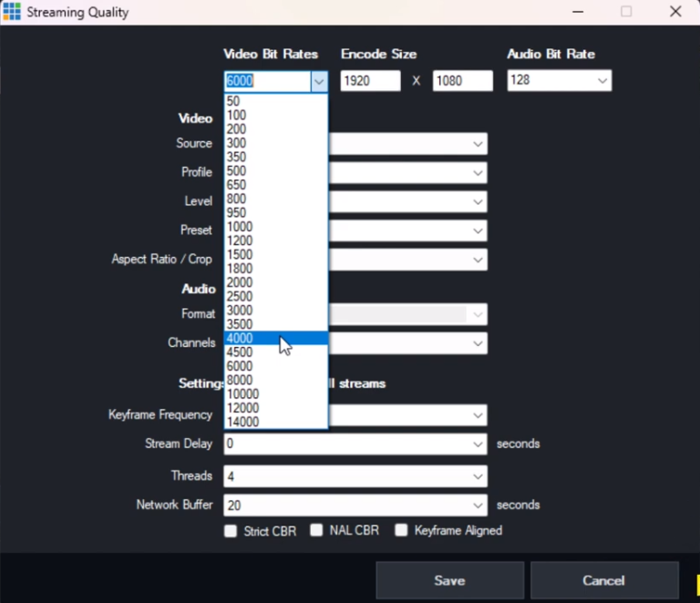
Task: Open the Stream Delay dropdown
Action: click(355, 445)
